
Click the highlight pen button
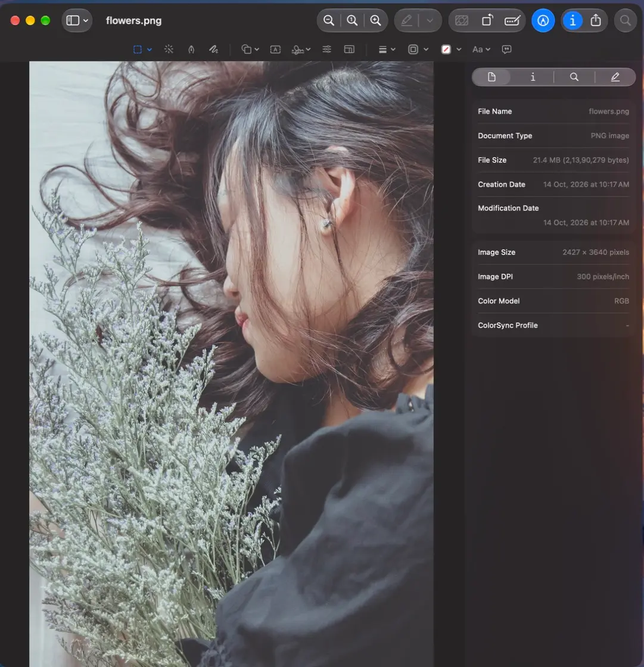pos(406,20)
